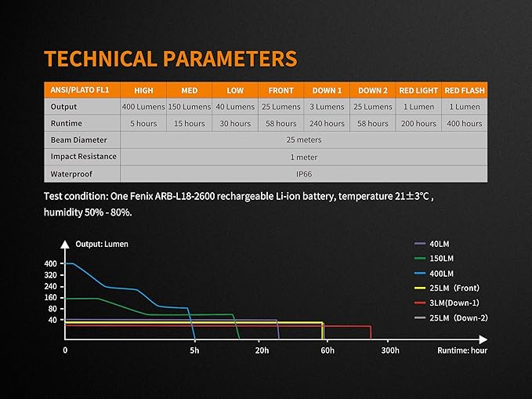Click the 5h mark on runtime axis
Screen dimensions: 532x399
[x=194, y=350]
